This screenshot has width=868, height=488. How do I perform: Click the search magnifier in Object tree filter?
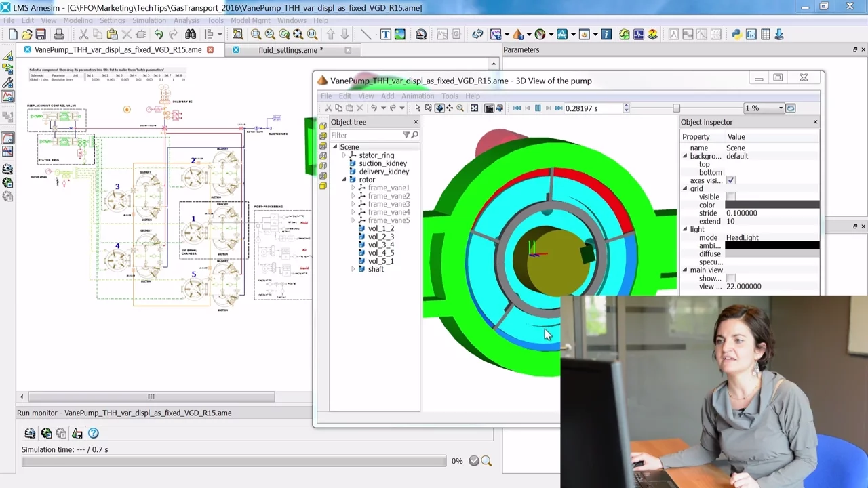[414, 135]
